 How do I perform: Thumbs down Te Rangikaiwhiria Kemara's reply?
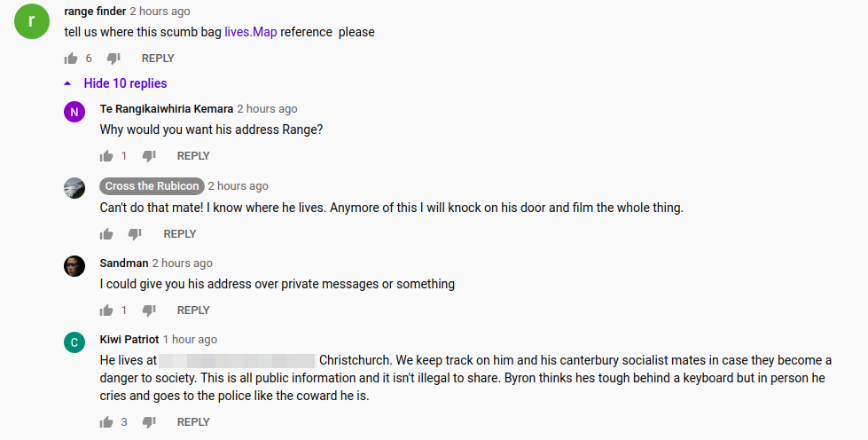click(x=149, y=156)
